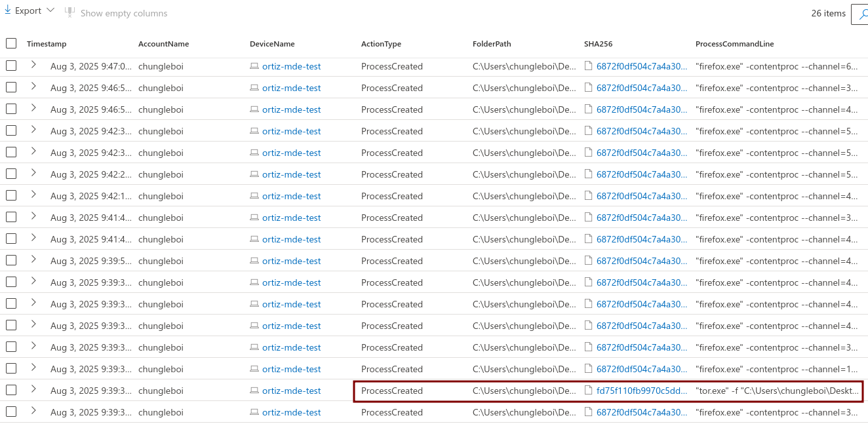
Task: Open search using the magnifier icon
Action: 861,14
